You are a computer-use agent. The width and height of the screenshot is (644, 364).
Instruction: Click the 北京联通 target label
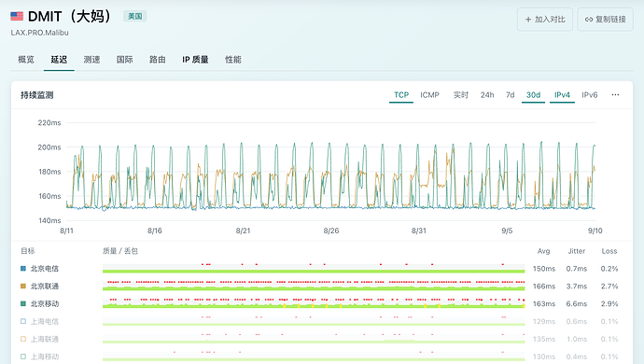coord(45,286)
